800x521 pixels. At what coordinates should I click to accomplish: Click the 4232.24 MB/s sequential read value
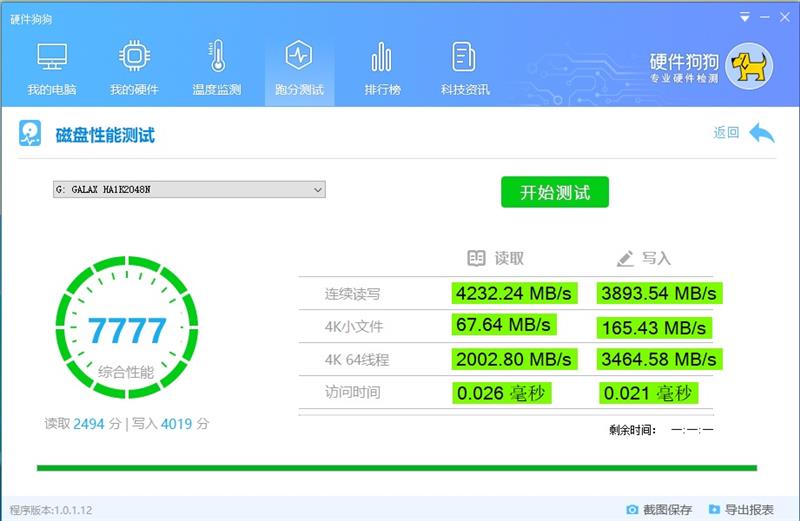click(514, 293)
